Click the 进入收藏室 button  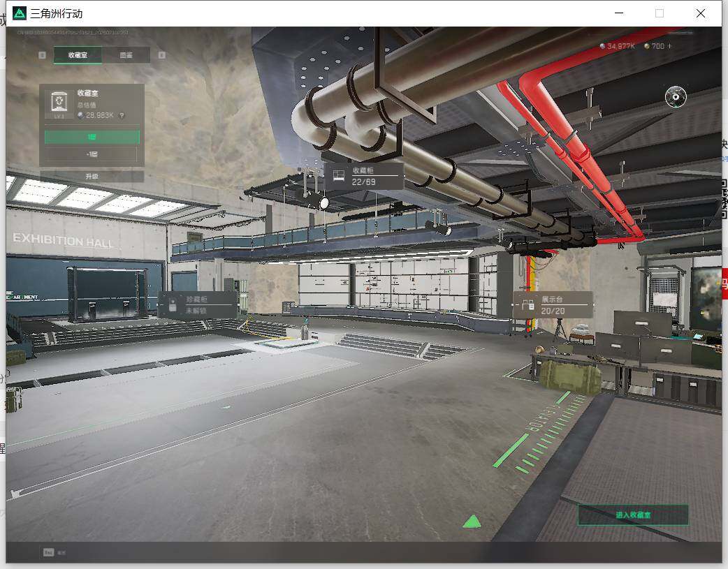point(633,515)
